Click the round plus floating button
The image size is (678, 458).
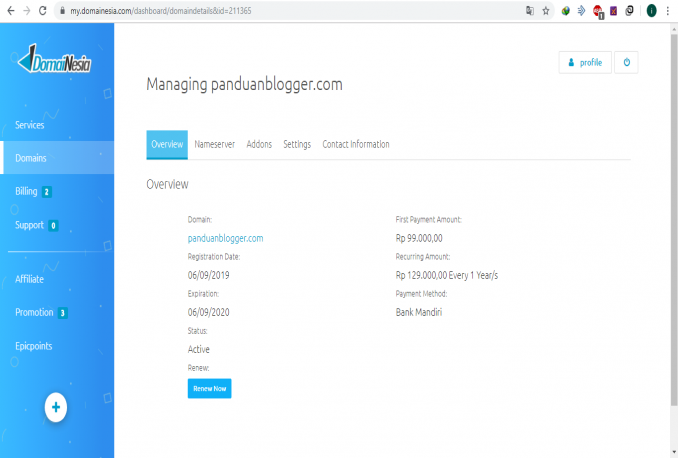pyautogui.click(x=56, y=407)
